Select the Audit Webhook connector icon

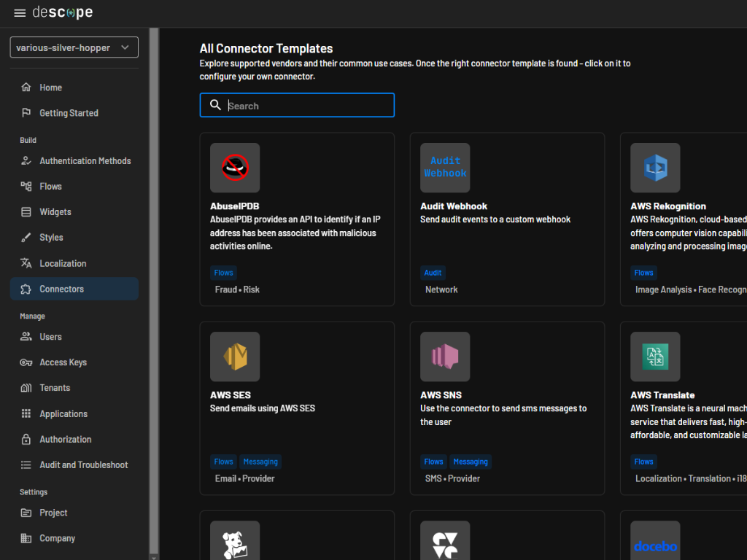[445, 168]
